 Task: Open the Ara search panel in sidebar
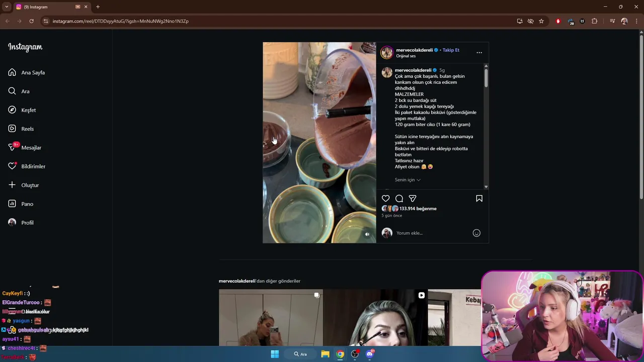coord(19,91)
